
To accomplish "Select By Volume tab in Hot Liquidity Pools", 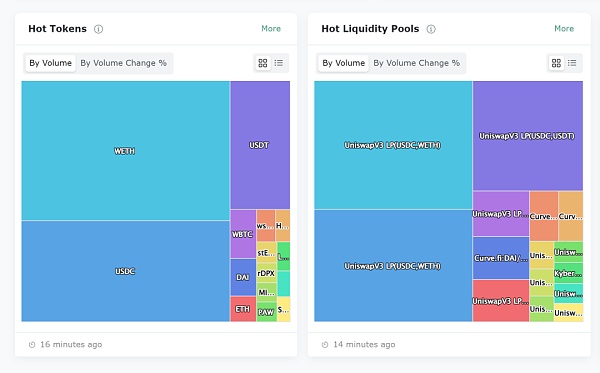I will (344, 63).
